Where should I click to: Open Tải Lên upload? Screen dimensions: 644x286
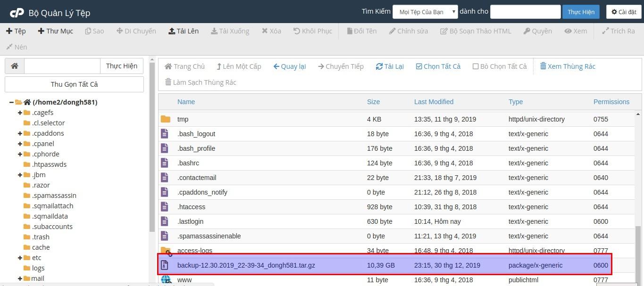[184, 31]
